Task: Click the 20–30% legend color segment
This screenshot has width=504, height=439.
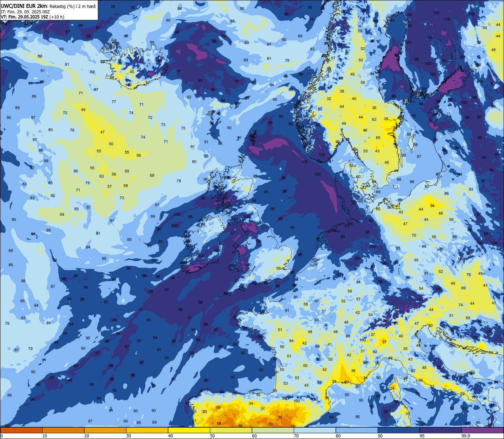Action: (105, 430)
